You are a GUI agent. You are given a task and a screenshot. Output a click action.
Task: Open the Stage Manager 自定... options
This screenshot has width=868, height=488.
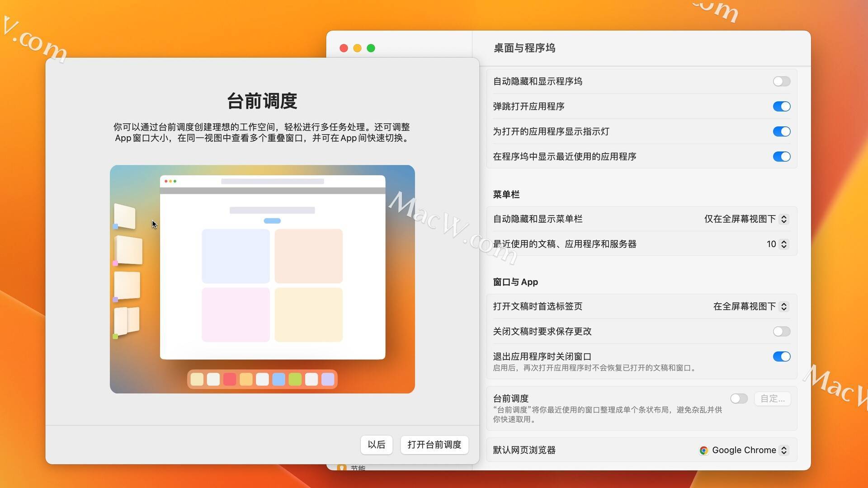(x=773, y=399)
